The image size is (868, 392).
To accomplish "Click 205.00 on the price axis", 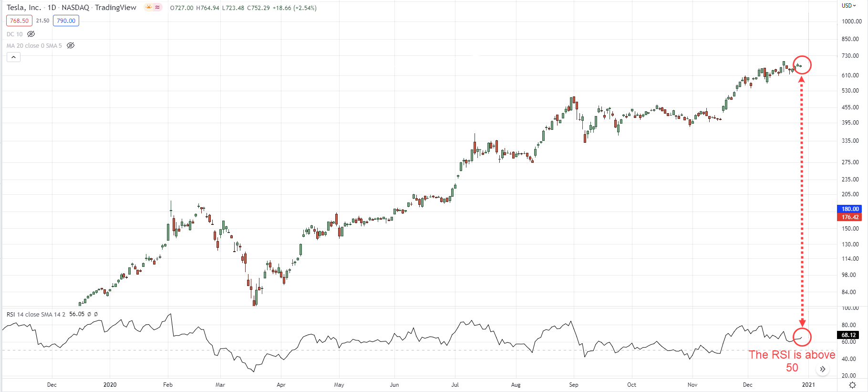I will 850,194.
